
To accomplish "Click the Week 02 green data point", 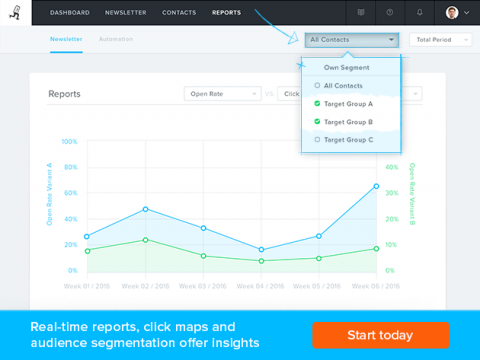I will click(x=145, y=240).
